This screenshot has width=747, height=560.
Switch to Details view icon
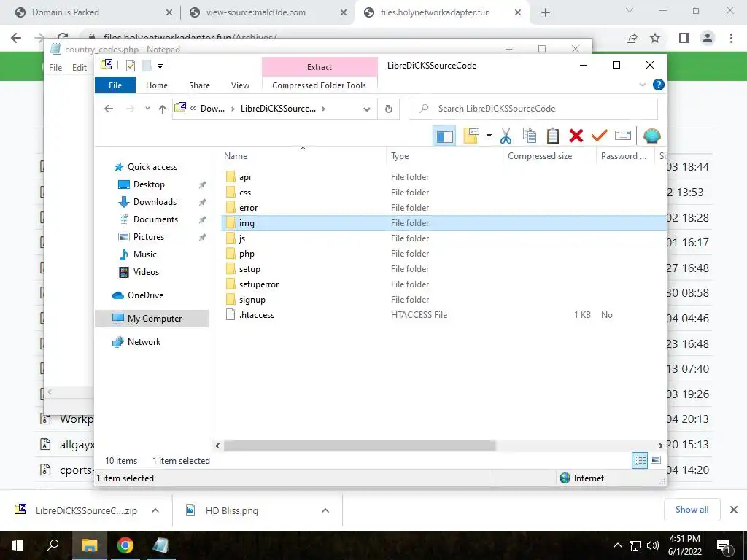(640, 460)
